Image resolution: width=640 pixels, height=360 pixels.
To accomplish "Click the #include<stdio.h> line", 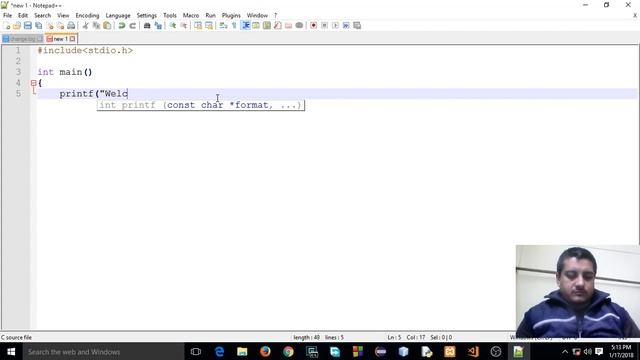I will click(85, 51).
